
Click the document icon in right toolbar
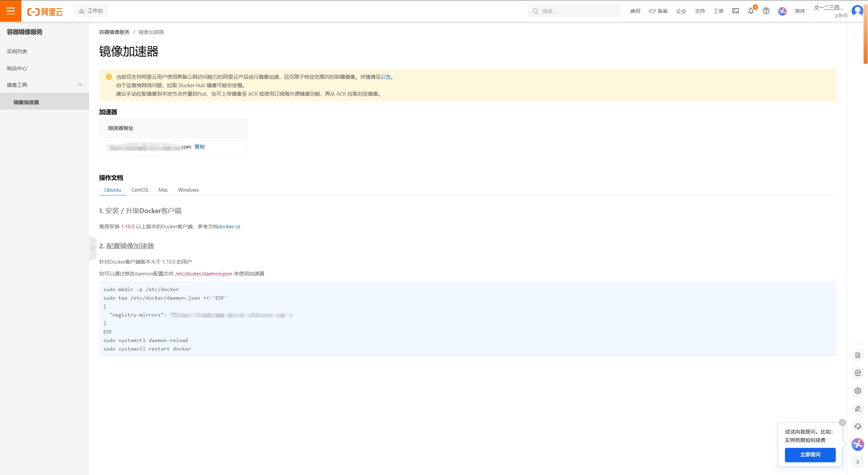pos(858,355)
